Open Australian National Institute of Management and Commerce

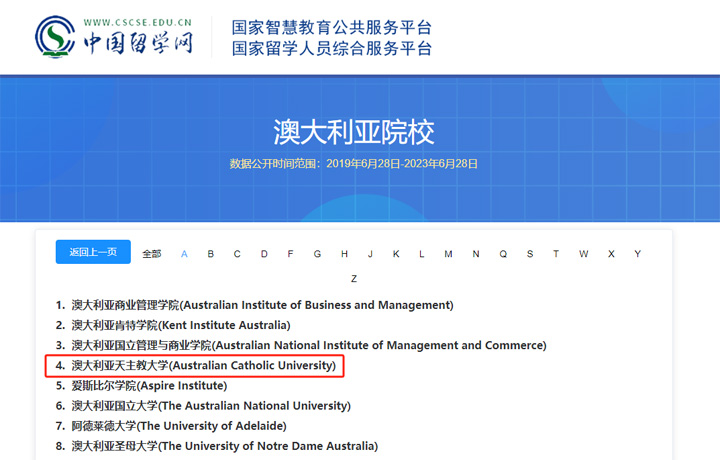tap(309, 346)
